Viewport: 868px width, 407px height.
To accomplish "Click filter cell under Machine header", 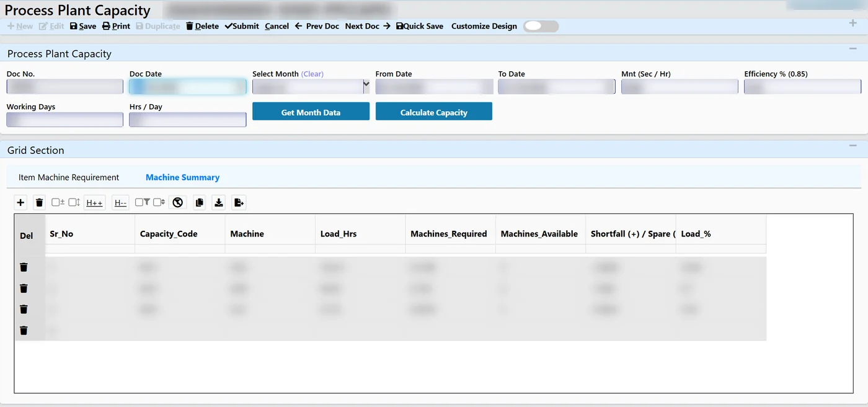I will tap(270, 249).
